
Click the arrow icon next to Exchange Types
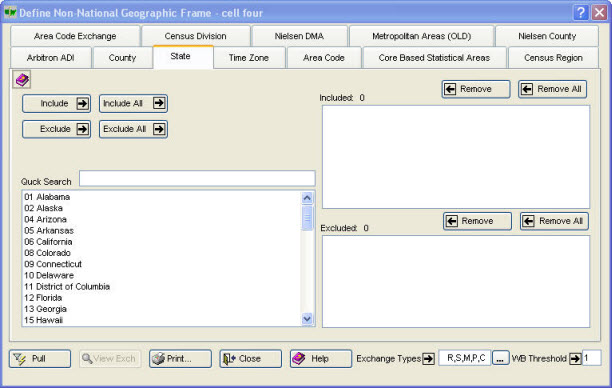(429, 358)
